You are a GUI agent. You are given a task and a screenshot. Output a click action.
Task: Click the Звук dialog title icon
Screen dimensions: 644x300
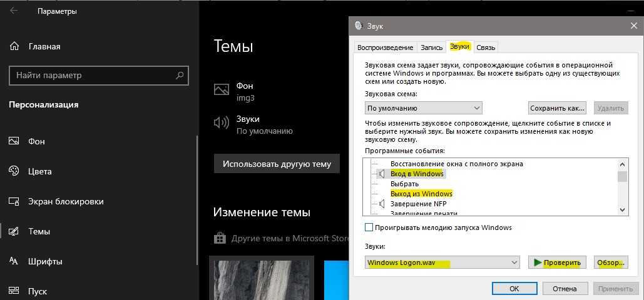click(x=359, y=26)
